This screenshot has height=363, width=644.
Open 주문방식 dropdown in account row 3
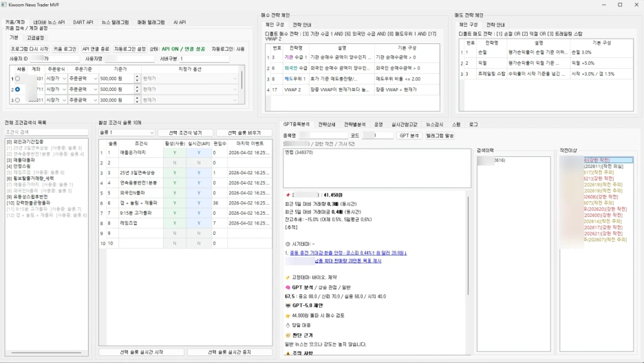(x=56, y=100)
